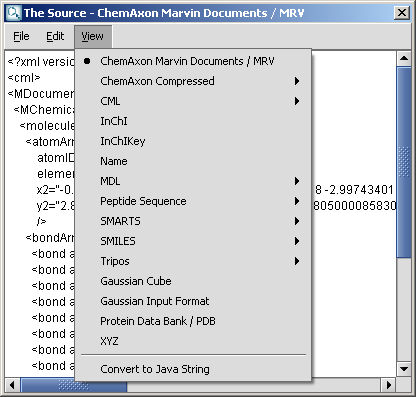The image size is (416, 397).
Task: Select the Name format entry
Action: 193,161
